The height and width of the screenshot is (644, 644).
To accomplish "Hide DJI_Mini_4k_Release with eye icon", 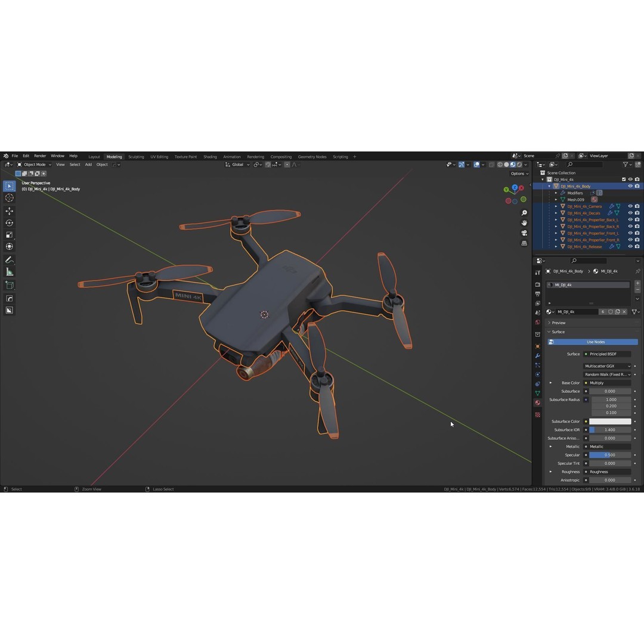I will click(630, 246).
